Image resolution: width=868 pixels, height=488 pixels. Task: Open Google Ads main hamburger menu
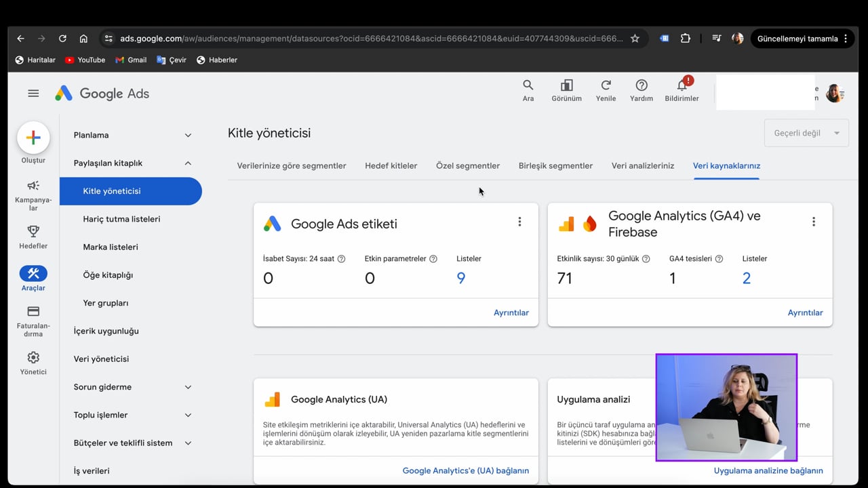[x=33, y=94]
